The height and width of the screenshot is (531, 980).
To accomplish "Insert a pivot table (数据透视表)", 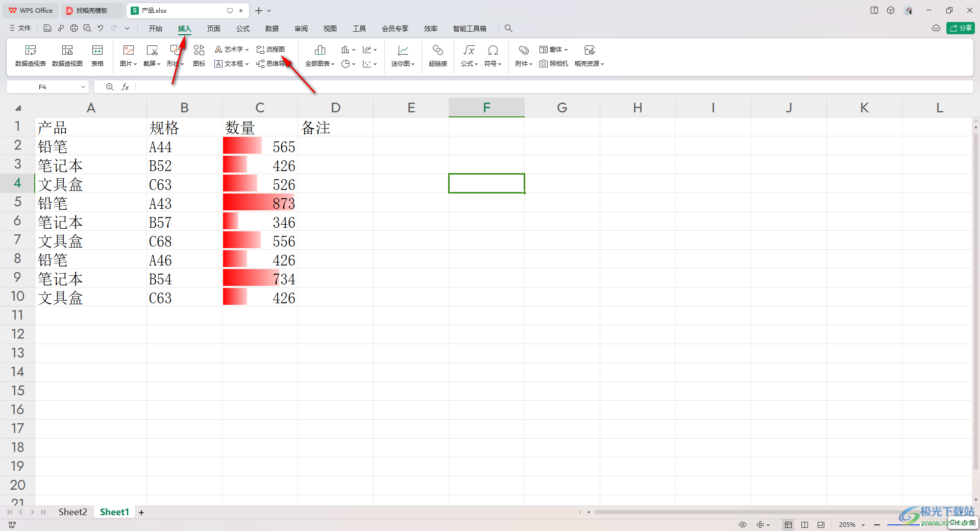I will 31,56.
